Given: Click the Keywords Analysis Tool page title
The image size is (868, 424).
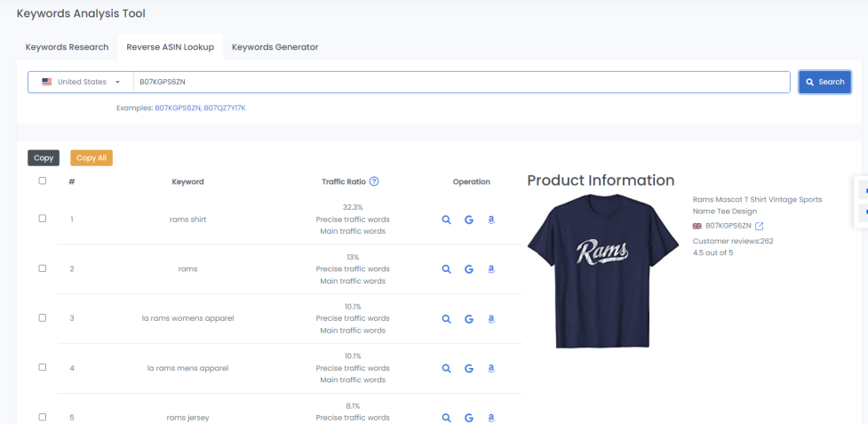Looking at the screenshot, I should (81, 13).
